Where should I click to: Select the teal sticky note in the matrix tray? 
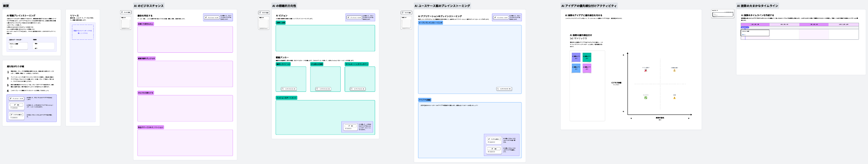click(x=587, y=57)
